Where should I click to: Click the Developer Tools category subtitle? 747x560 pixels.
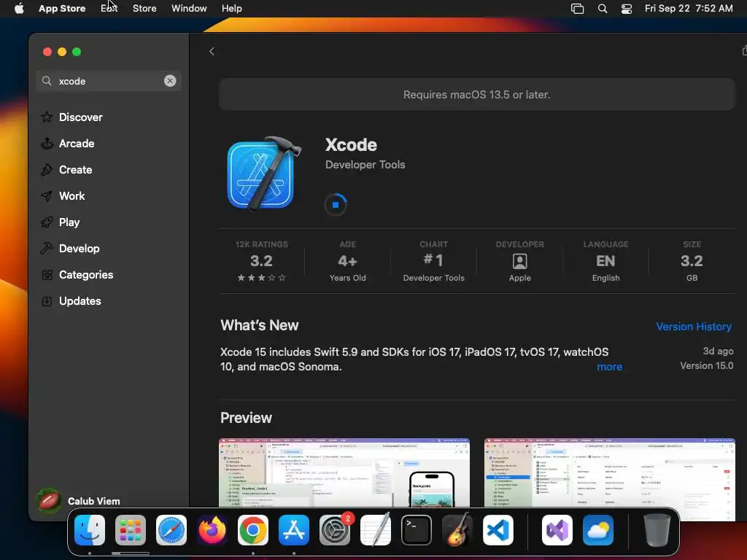point(365,165)
